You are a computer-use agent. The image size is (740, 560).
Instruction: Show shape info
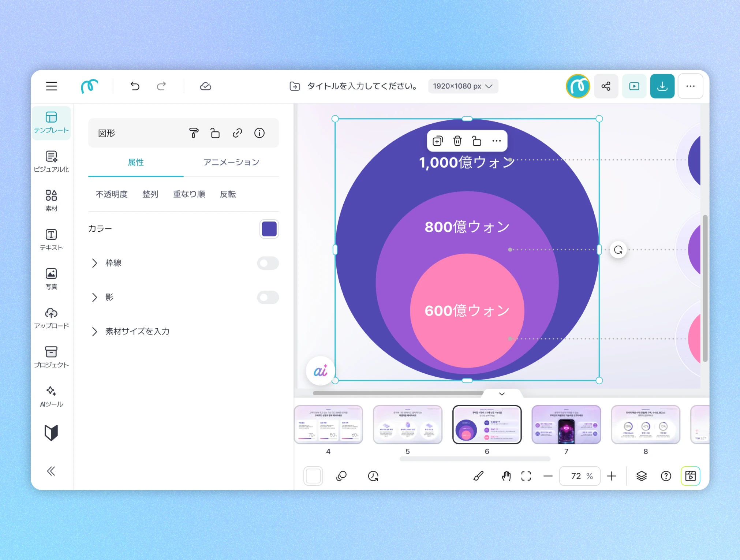pos(259,133)
